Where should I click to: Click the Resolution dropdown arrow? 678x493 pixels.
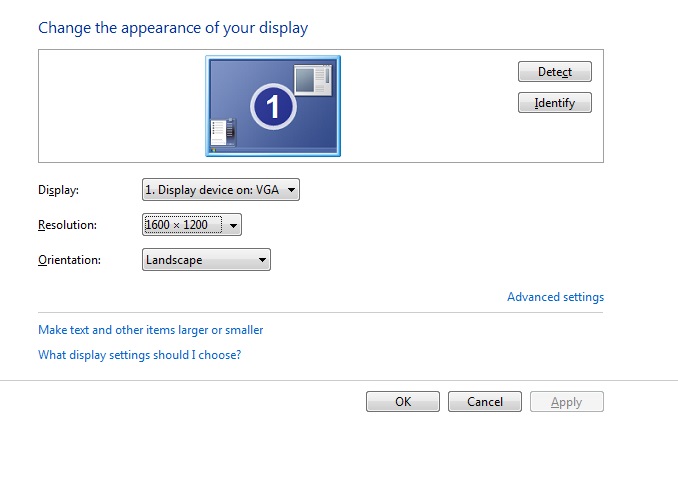[x=233, y=225]
